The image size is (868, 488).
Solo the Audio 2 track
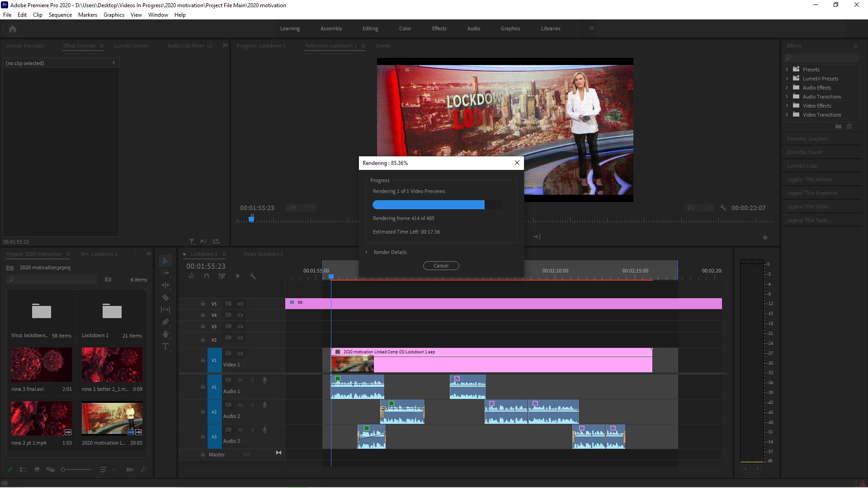pyautogui.click(x=252, y=405)
